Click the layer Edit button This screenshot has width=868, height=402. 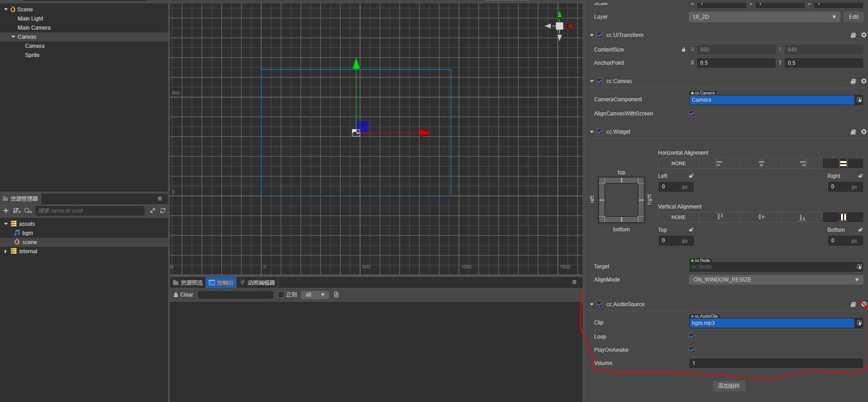point(853,17)
